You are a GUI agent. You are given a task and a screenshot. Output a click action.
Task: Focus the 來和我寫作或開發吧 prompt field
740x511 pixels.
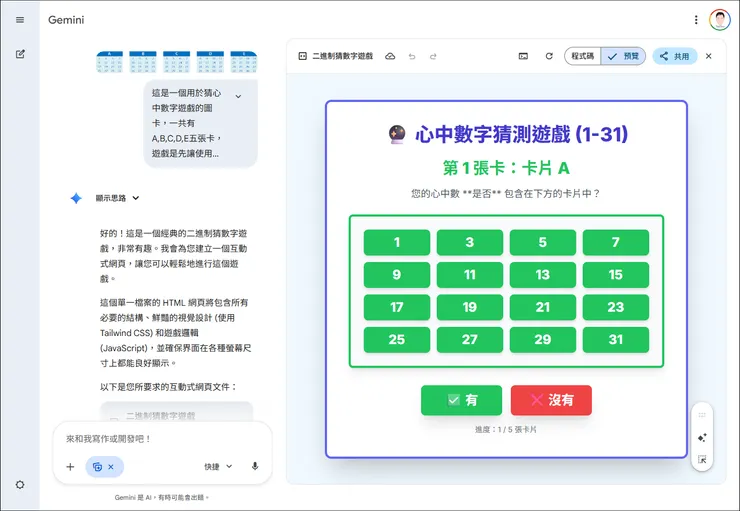point(162,439)
